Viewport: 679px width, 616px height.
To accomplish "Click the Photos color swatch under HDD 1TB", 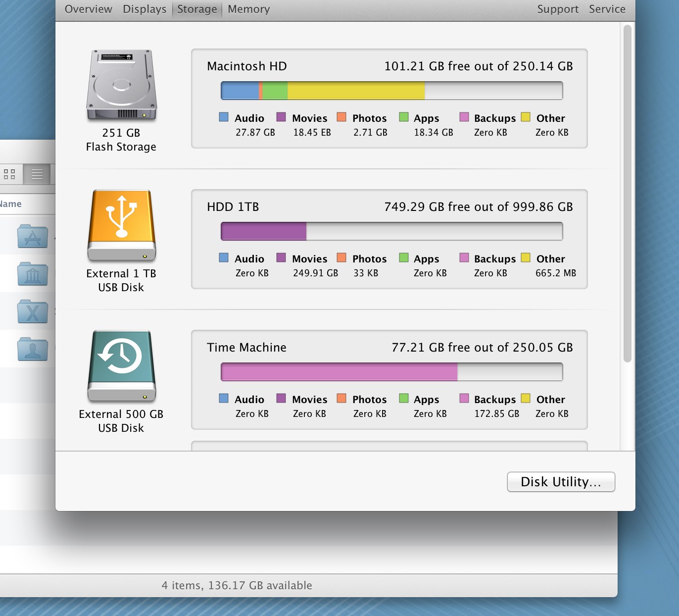I will pos(341,258).
